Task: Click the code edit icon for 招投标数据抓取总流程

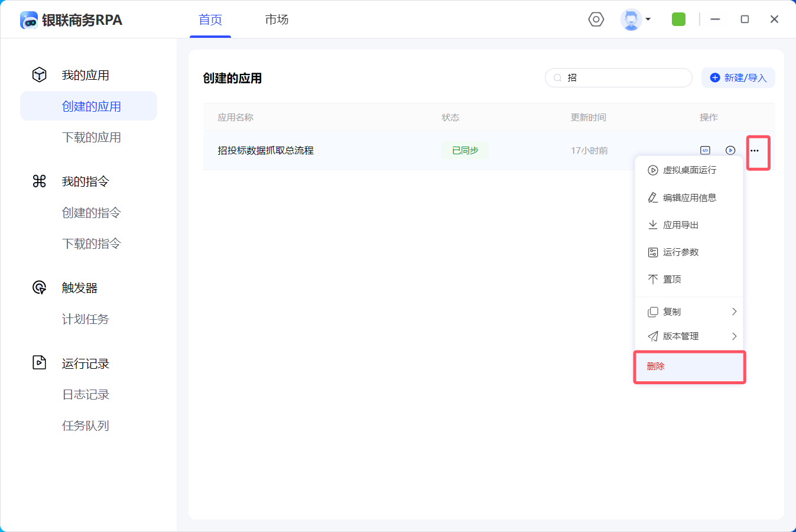Action: (705, 151)
